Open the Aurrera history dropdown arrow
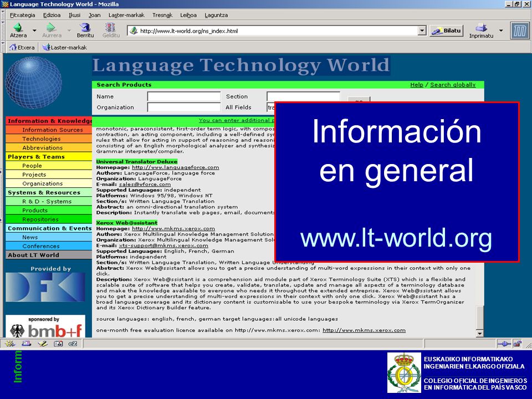Image resolution: width=532 pixels, height=399 pixels. [x=69, y=30]
